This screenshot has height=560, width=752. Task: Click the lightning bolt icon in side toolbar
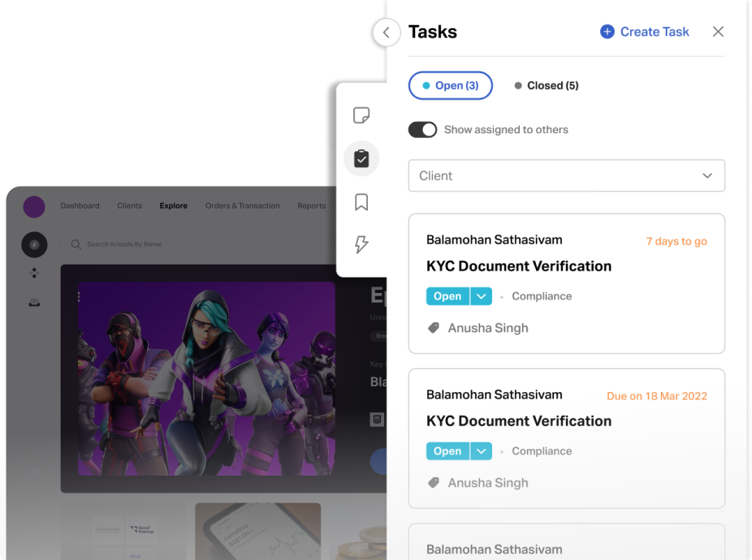(361, 244)
